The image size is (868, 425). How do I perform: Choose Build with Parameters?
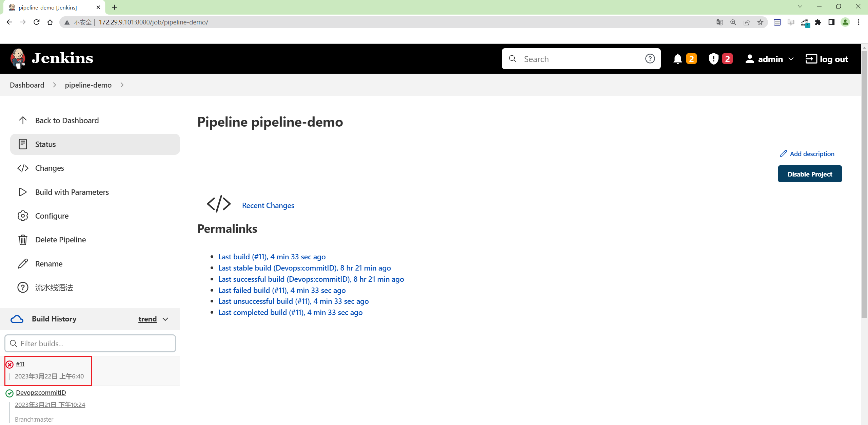tap(95, 192)
